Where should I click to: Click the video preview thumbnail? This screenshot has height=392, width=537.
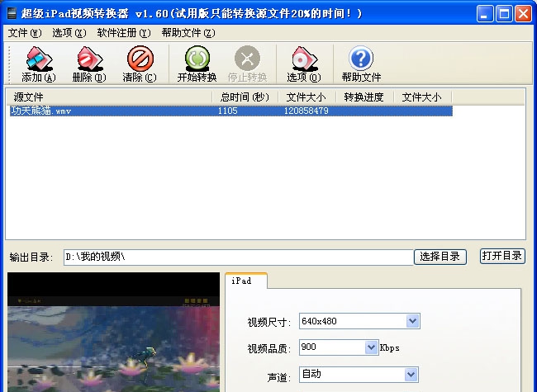tap(113, 332)
